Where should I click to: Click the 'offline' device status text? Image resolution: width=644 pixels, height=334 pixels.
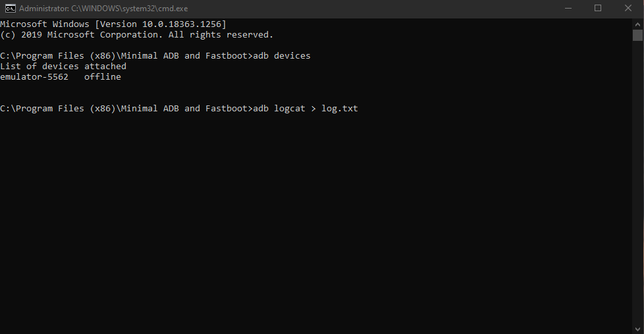[102, 77]
